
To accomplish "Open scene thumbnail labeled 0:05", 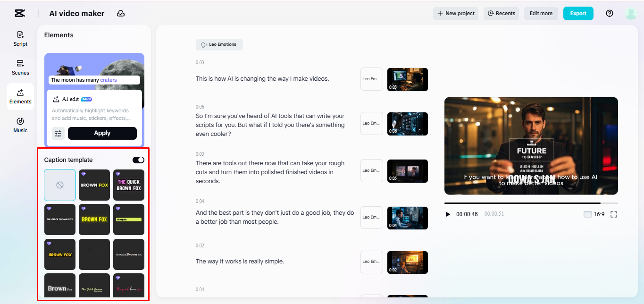I will tap(408, 171).
